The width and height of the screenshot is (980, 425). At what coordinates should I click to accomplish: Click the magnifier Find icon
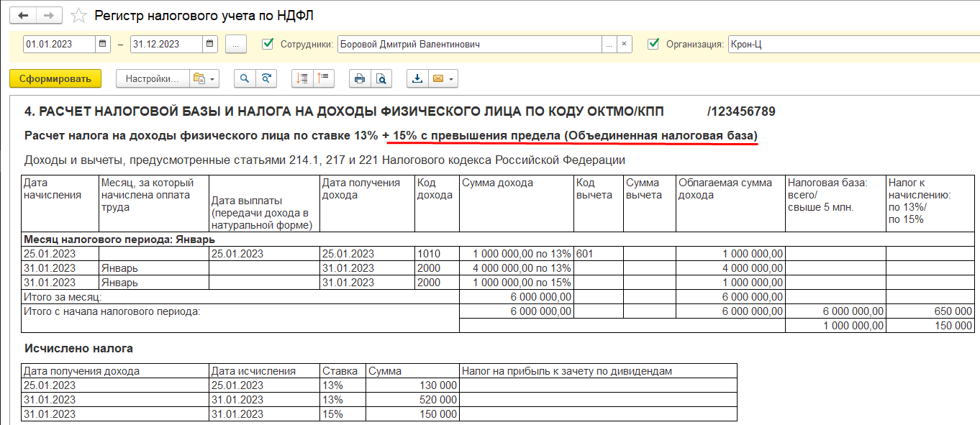pyautogui.click(x=245, y=79)
